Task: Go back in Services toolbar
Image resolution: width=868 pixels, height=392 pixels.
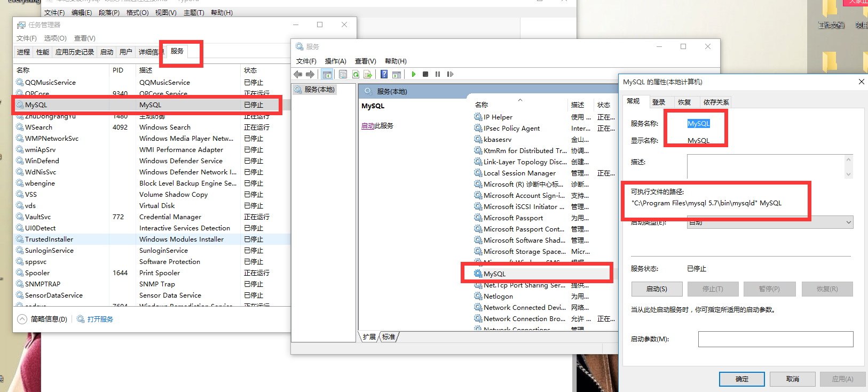Action: (298, 74)
